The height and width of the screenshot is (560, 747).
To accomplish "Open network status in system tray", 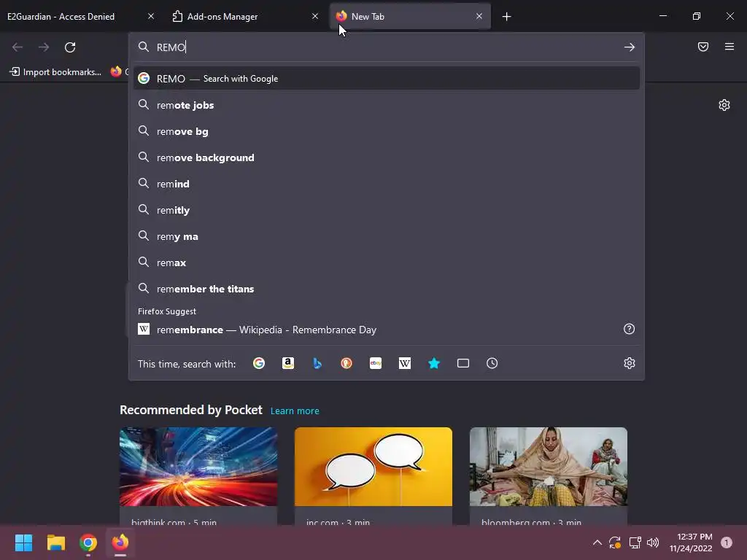I will tap(635, 542).
